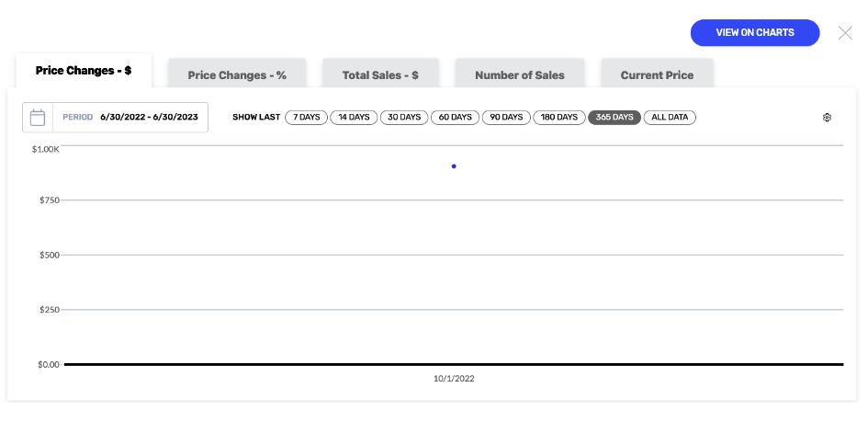Switch to Number of Sales tab
The width and height of the screenshot is (868, 422).
coord(520,74)
